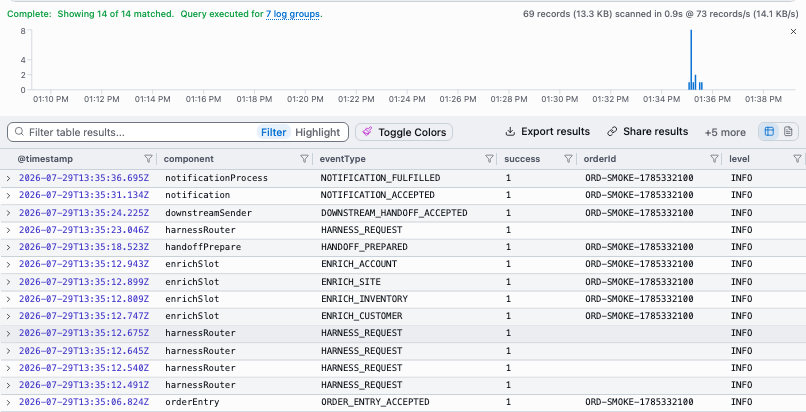806x412 pixels.
Task: Click the link icon beside Share results
Action: point(612,132)
